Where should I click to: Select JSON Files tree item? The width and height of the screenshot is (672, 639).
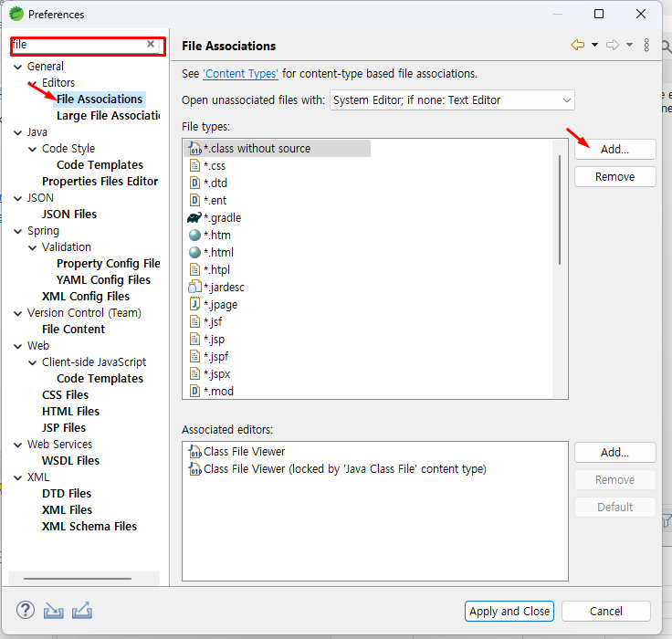coord(69,214)
